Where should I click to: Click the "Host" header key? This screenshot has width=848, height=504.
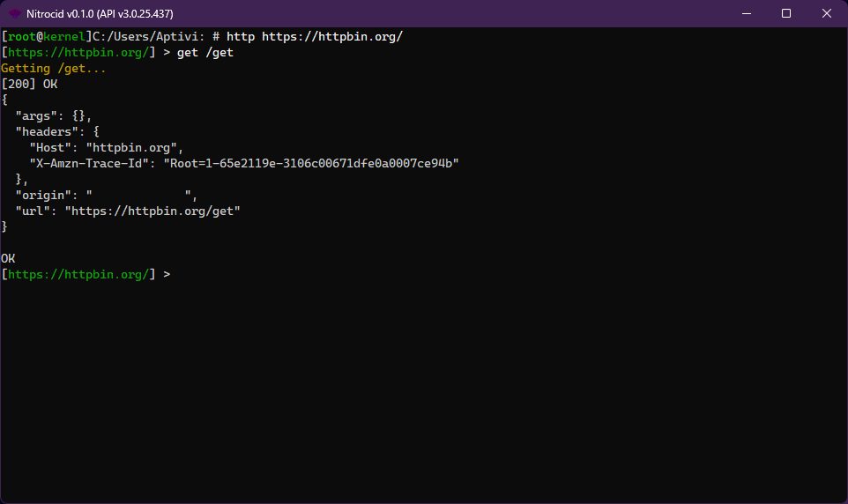coord(50,148)
